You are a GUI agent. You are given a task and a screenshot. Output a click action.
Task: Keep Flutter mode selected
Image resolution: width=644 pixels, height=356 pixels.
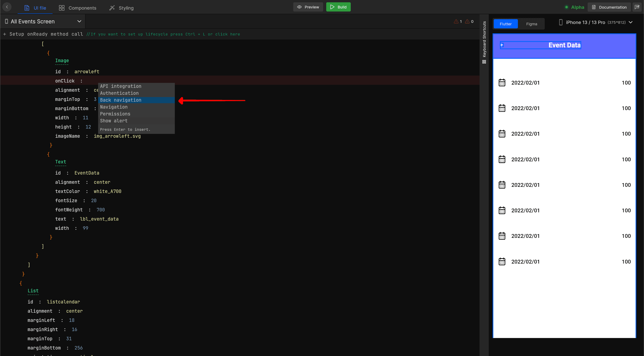point(505,24)
